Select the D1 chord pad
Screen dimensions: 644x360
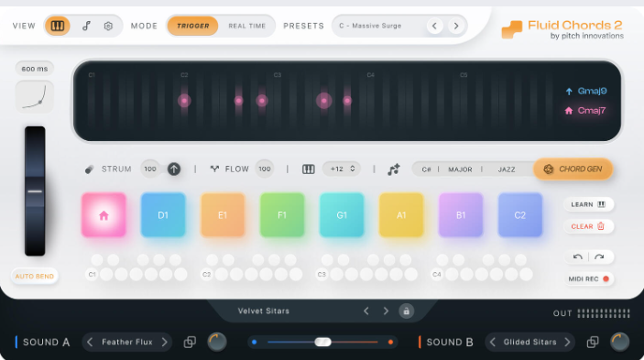163,214
